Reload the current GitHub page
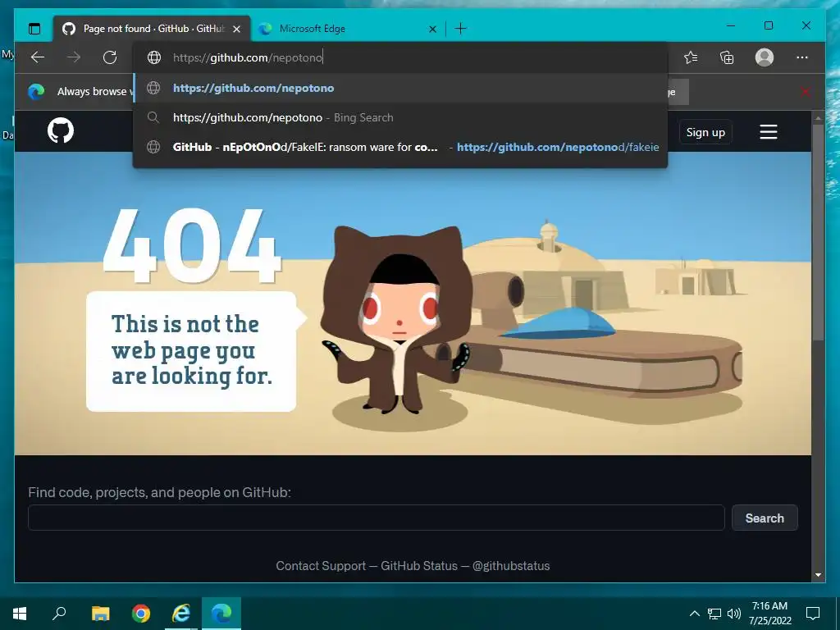Image resolution: width=840 pixels, height=630 pixels. 110,57
